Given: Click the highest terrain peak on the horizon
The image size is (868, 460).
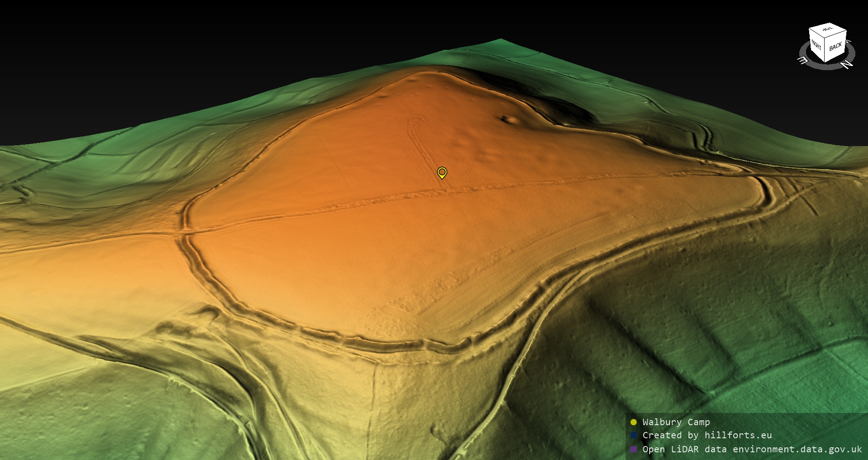Looking at the screenshot, I should (500, 40).
